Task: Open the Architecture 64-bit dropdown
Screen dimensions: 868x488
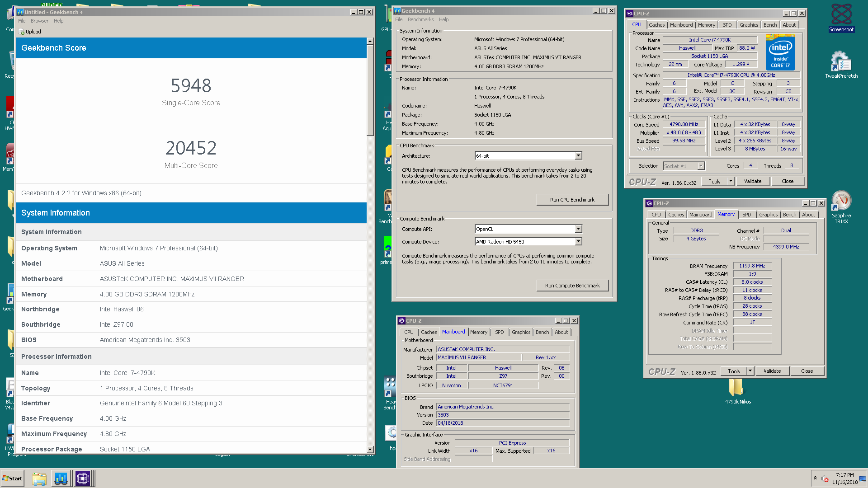Action: point(578,156)
